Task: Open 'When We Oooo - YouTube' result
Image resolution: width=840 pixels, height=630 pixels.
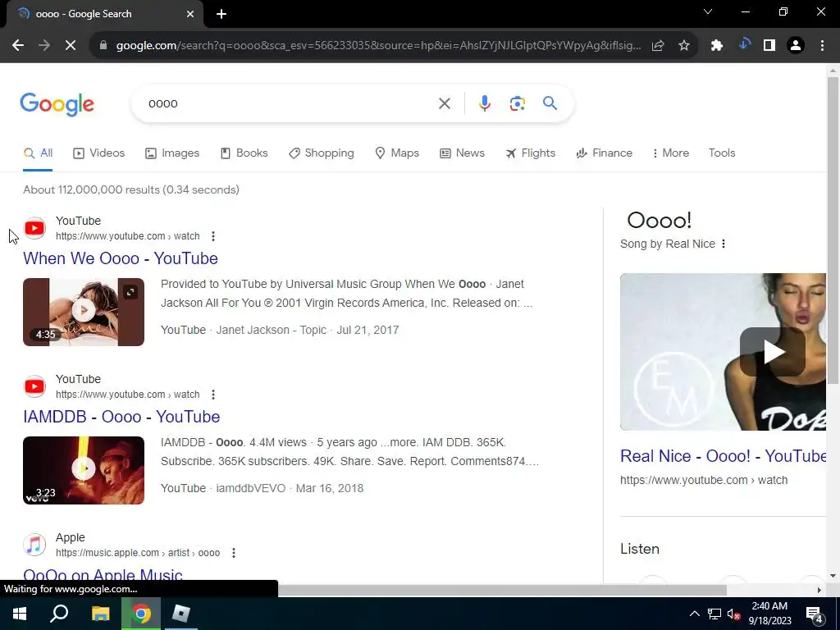Action: click(x=121, y=258)
